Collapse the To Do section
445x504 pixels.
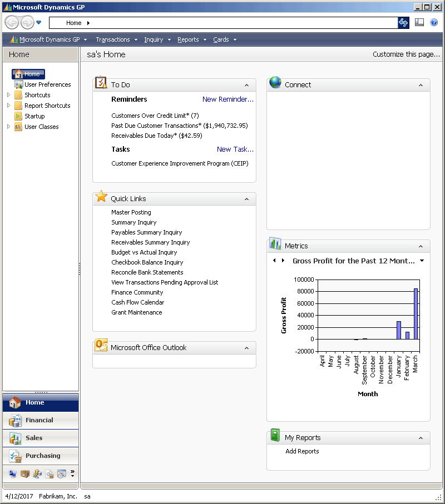pos(247,85)
